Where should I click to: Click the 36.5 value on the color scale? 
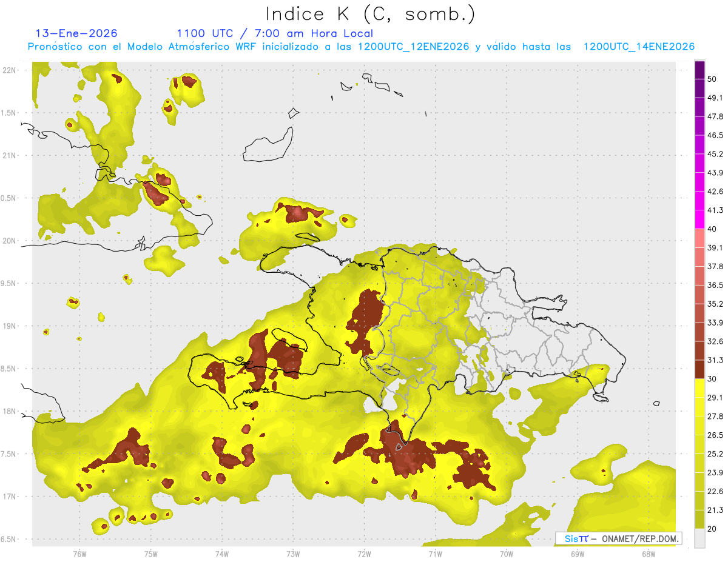(715, 286)
